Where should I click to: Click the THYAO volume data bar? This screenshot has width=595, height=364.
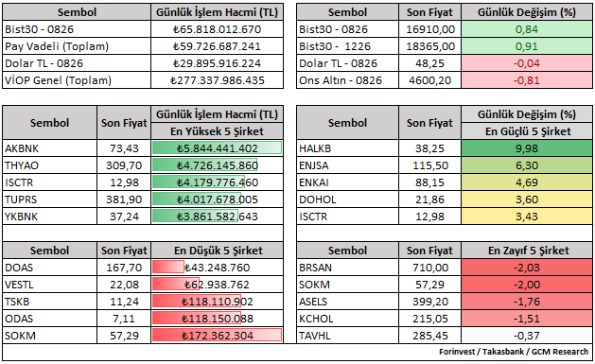(x=205, y=165)
